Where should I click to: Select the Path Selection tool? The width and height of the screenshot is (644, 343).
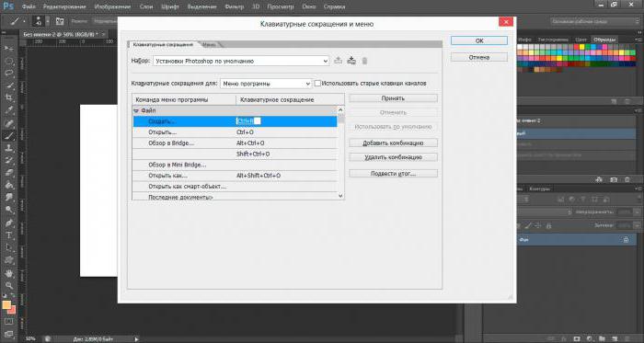pyautogui.click(x=8, y=247)
